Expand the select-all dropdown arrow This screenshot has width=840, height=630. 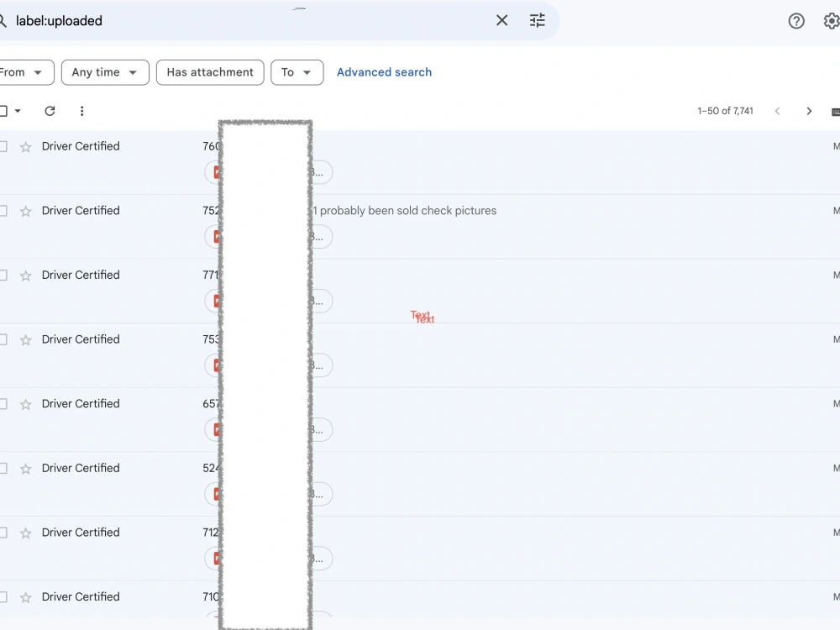click(18, 111)
